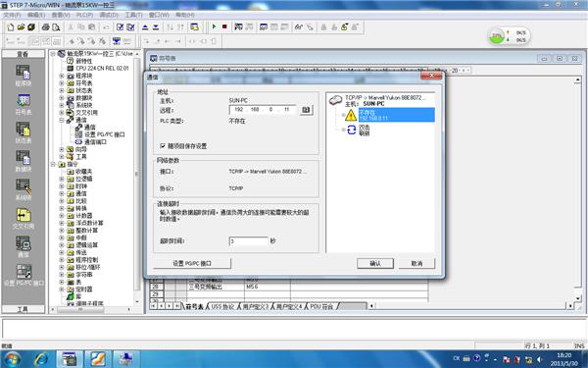Expand the 程序块 tree node
This screenshot has height=368, width=588.
pos(62,76)
